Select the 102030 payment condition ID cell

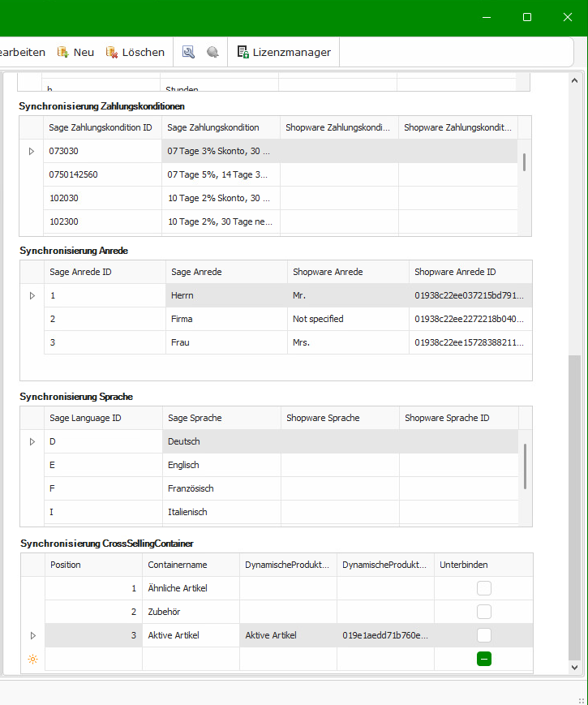point(102,198)
